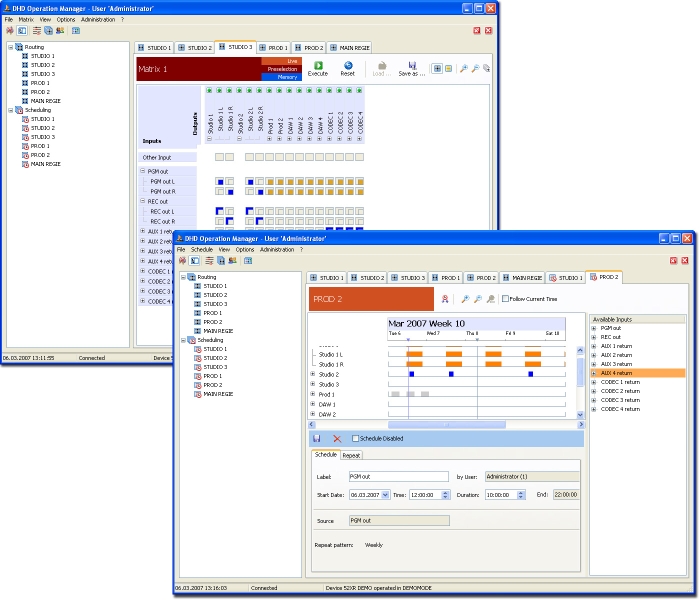This screenshot has height=600, width=700.
Task: Toggle Other Input crosspoint for Studio 1 L
Action: (220, 157)
